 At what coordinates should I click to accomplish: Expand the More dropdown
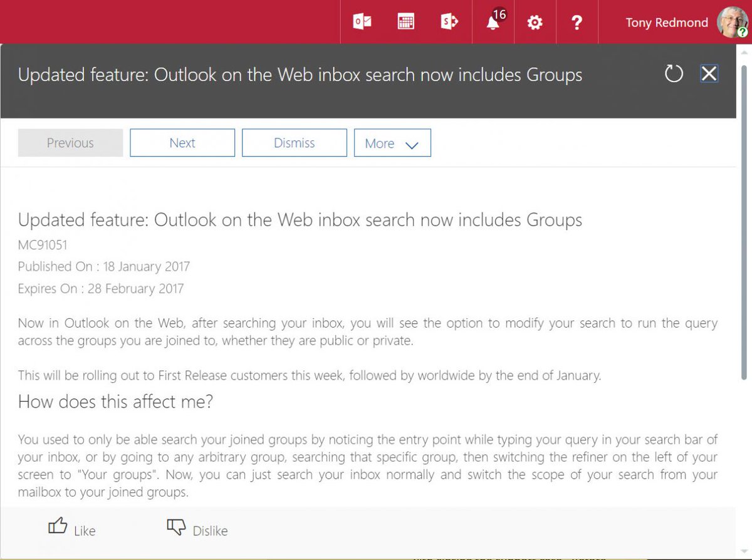[x=392, y=143]
